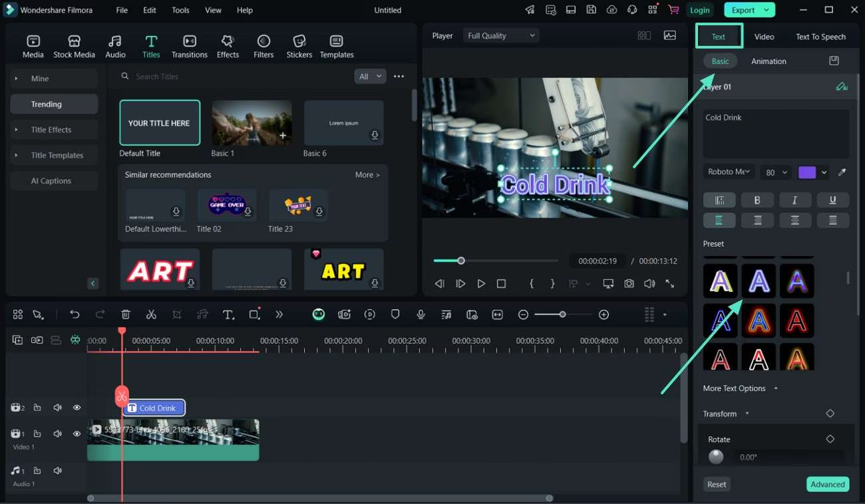The width and height of the screenshot is (865, 504).
Task: Click the Advanced button in the text panel
Action: [x=828, y=484]
